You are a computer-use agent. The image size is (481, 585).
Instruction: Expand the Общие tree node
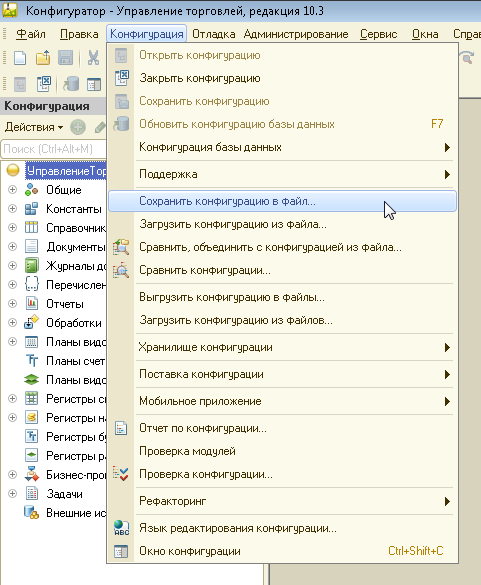(x=12, y=190)
